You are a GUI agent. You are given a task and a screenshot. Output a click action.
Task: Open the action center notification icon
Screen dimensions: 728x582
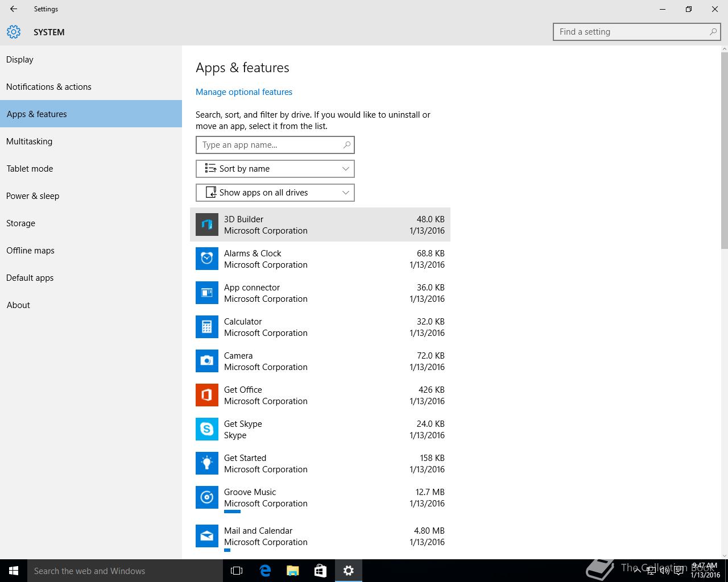pos(679,571)
